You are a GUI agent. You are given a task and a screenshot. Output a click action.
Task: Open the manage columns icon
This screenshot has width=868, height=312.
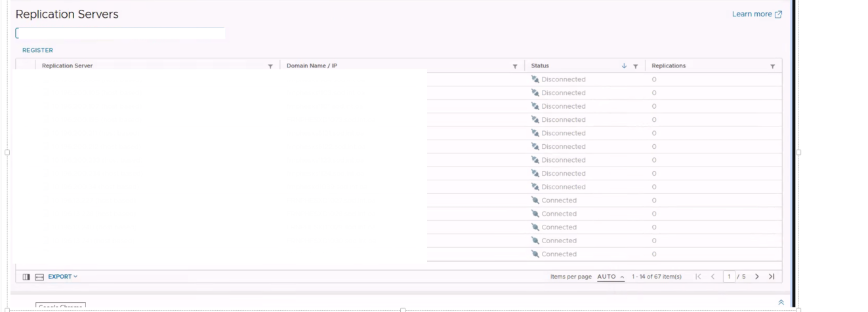tap(26, 277)
